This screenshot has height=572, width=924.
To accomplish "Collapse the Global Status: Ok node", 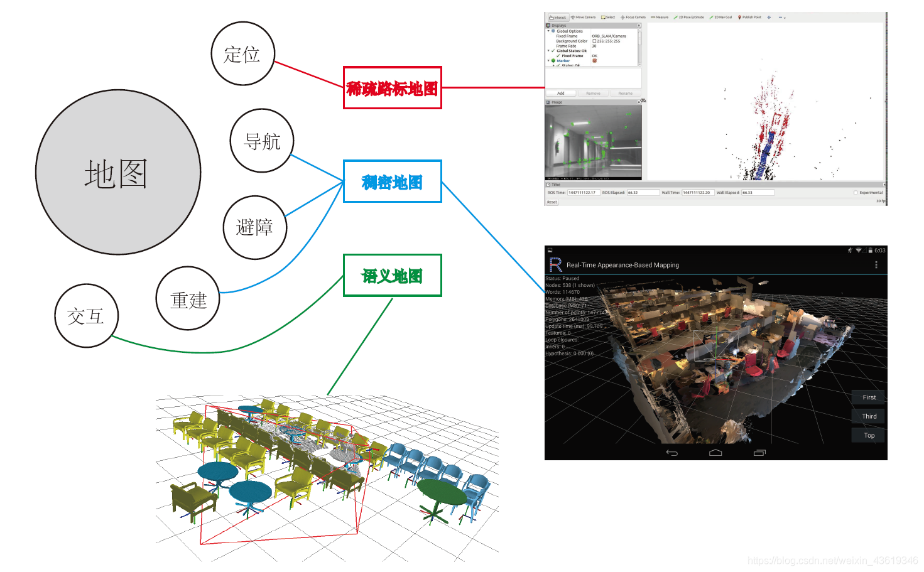I will pyautogui.click(x=548, y=51).
